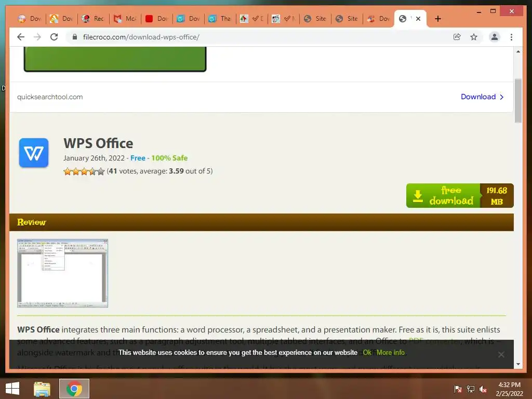The image size is (532, 399).
Task: Close the active filecroco tab
Action: click(418, 19)
